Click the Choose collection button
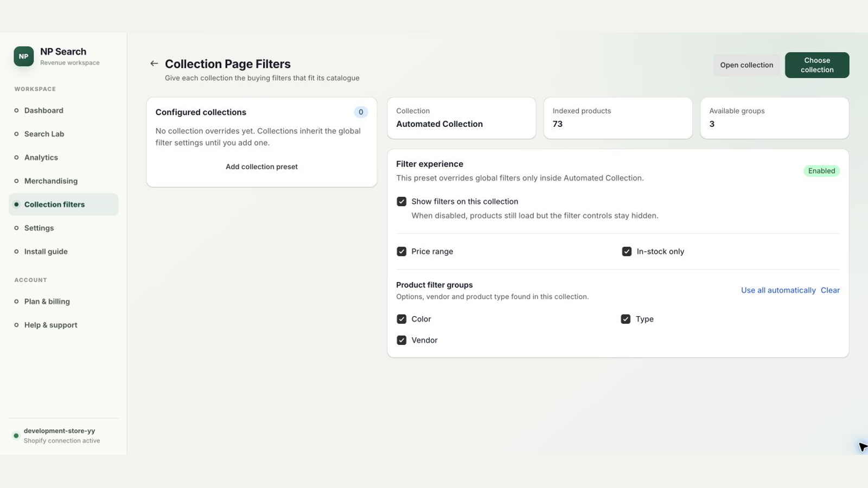The image size is (868, 488). [x=817, y=65]
